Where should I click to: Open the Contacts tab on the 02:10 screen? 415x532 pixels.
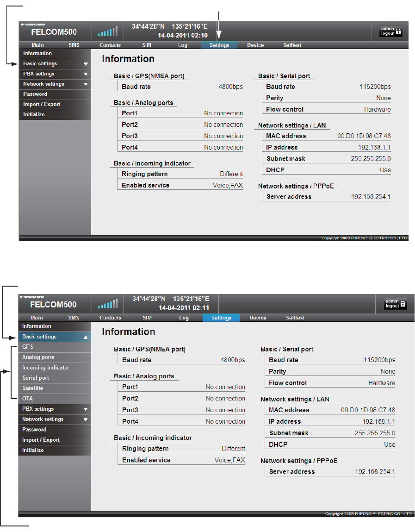pos(110,45)
